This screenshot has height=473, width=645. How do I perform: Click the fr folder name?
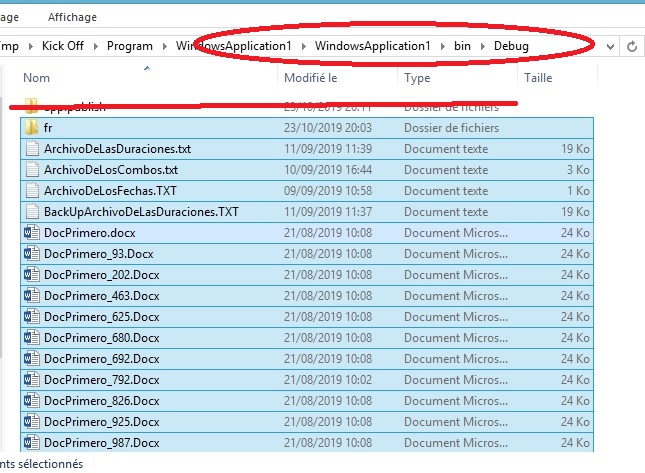click(48, 128)
